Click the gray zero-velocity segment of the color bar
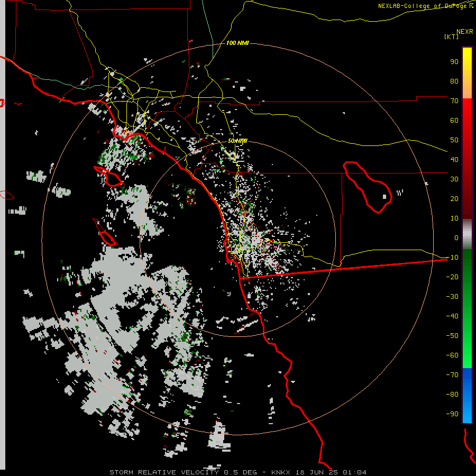 point(467,234)
